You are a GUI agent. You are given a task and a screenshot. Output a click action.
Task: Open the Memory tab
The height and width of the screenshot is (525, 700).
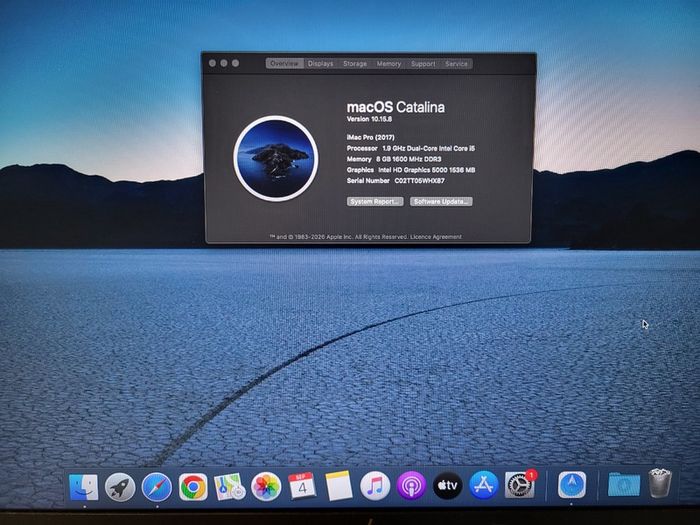(x=389, y=64)
